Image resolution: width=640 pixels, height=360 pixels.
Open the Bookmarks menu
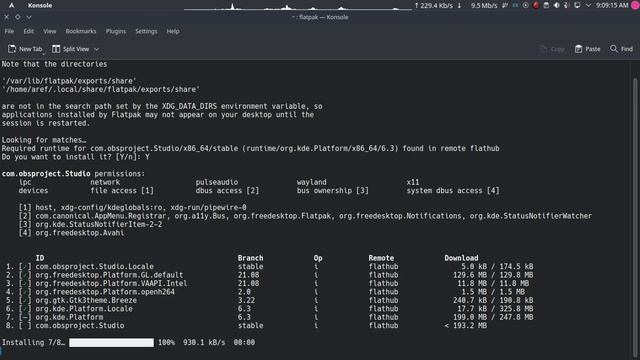pos(81,31)
